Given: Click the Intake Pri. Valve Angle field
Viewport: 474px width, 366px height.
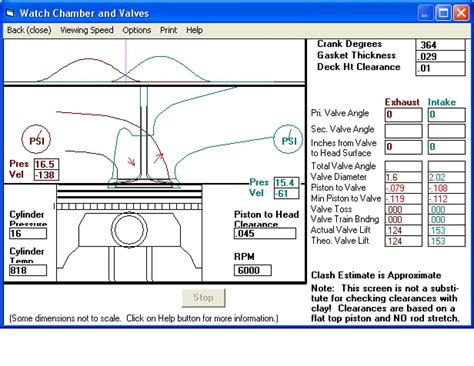Looking at the screenshot, I should point(446,115).
